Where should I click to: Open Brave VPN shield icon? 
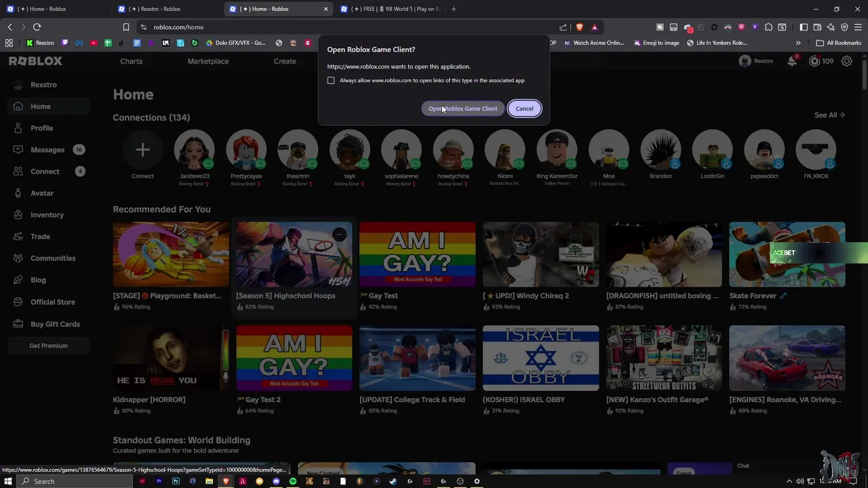point(844,27)
